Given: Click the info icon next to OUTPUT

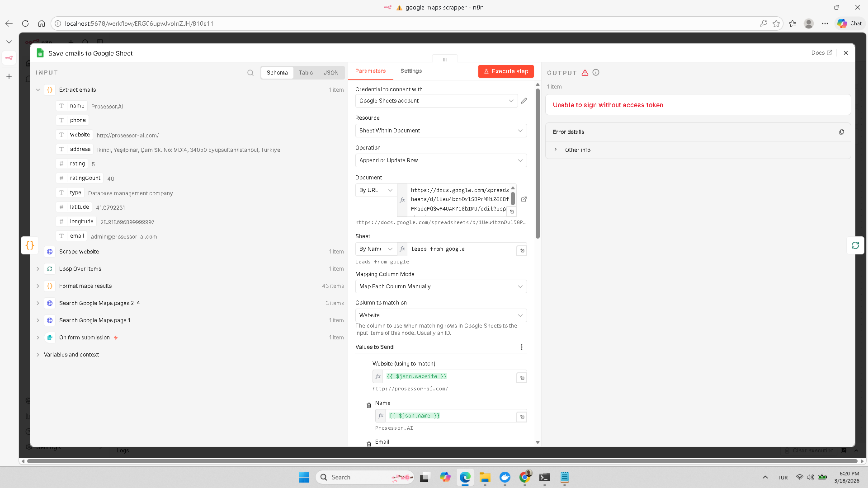Looking at the screenshot, I should [596, 72].
